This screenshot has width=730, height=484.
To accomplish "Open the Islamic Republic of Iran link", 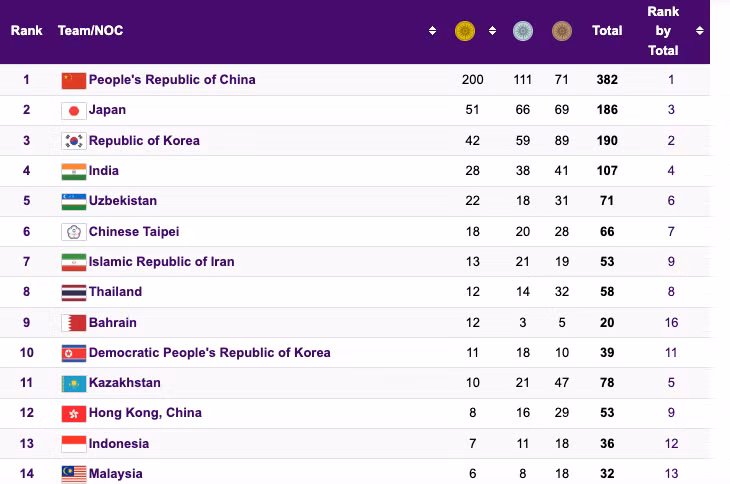I will coord(161,262).
